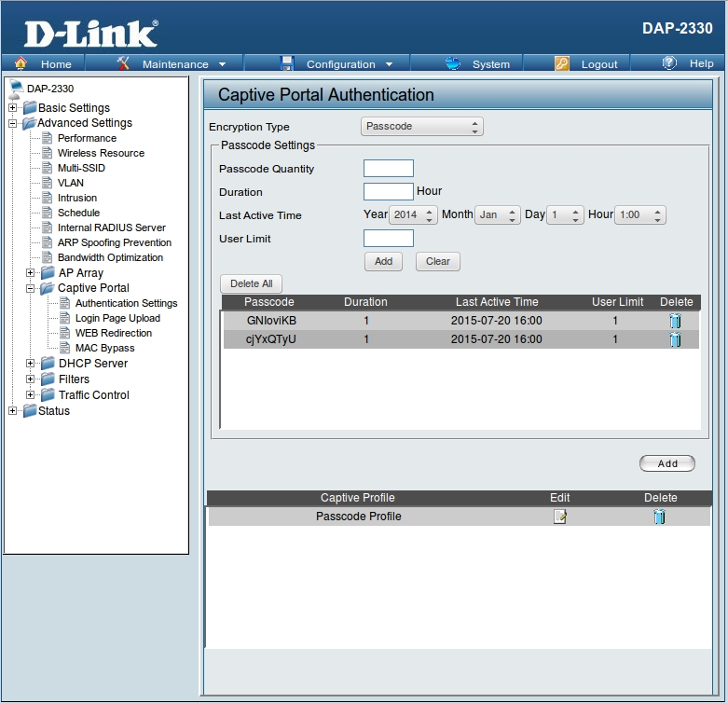Open the Hour dropdown showing 1:00
The height and width of the screenshot is (703, 728).
coord(640,214)
